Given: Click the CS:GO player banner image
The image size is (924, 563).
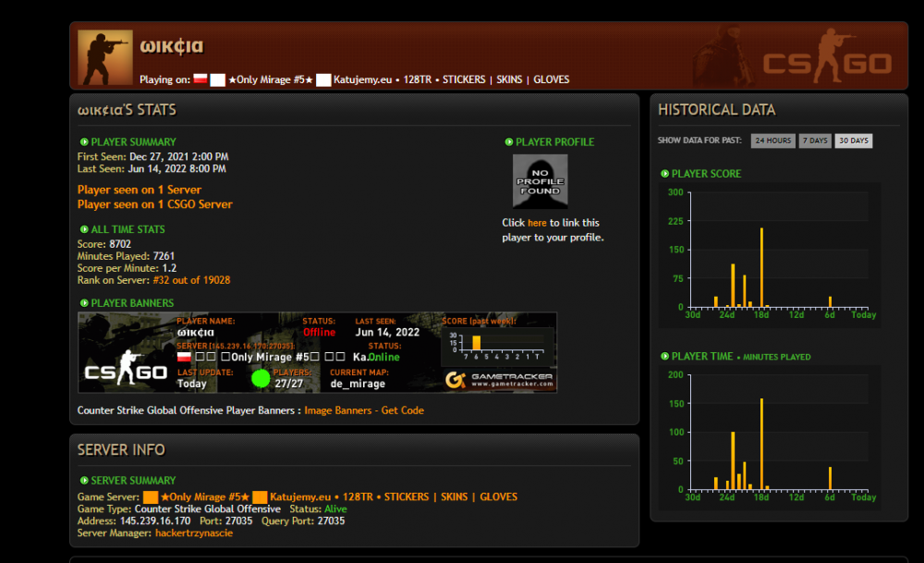Looking at the screenshot, I should [x=317, y=352].
